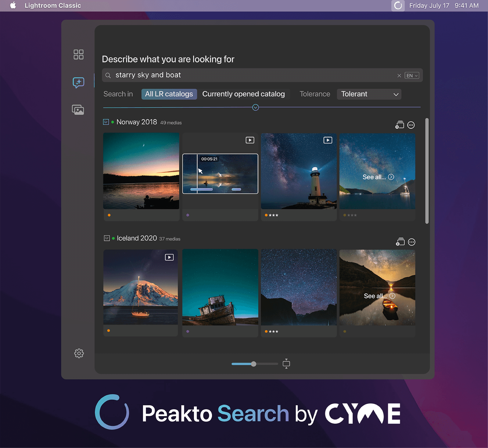Screen dimensions: 488x448
Task: Add Norway 2018 results to collection
Action: pyautogui.click(x=400, y=125)
